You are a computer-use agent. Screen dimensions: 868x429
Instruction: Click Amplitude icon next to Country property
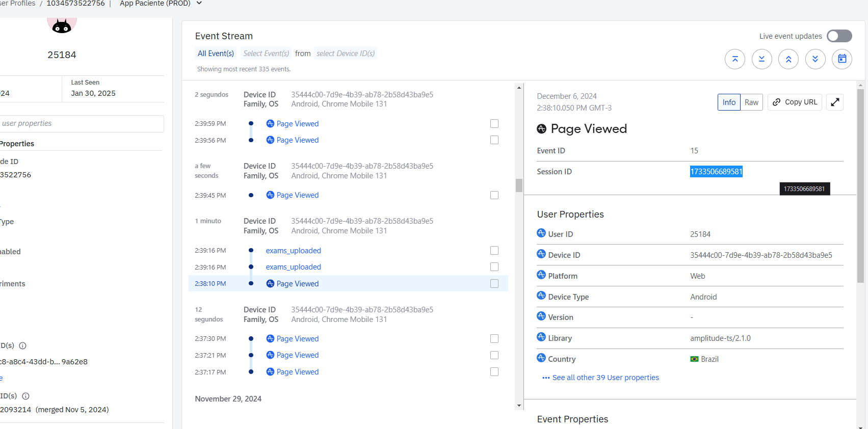coord(541,358)
